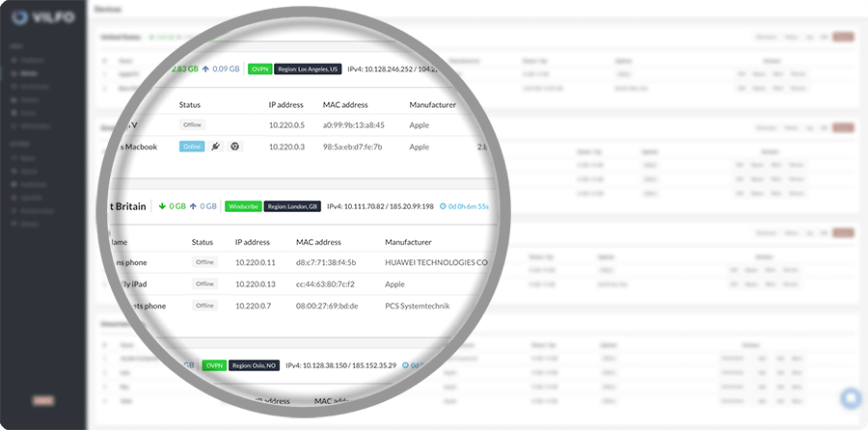
Task: Click the IP address 10.220.0.7 cell
Action: pos(255,306)
